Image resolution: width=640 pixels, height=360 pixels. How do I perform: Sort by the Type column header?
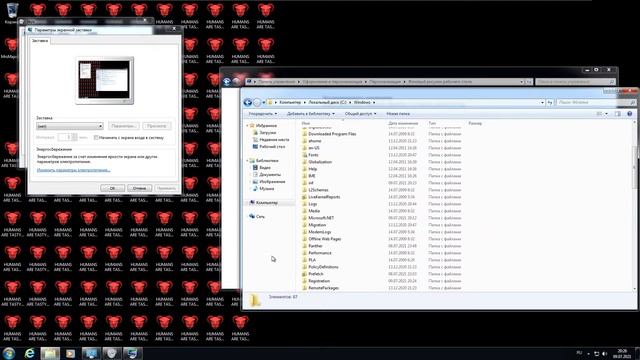pos(432,123)
